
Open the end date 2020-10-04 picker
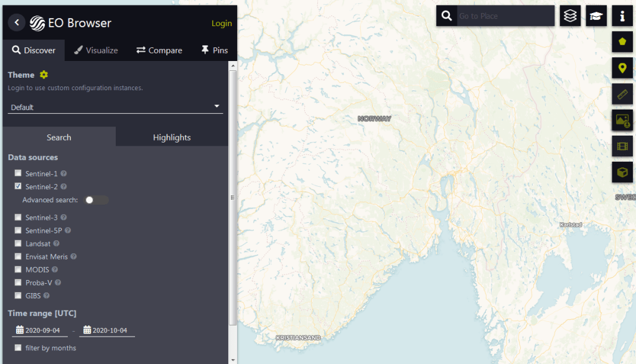(107, 330)
